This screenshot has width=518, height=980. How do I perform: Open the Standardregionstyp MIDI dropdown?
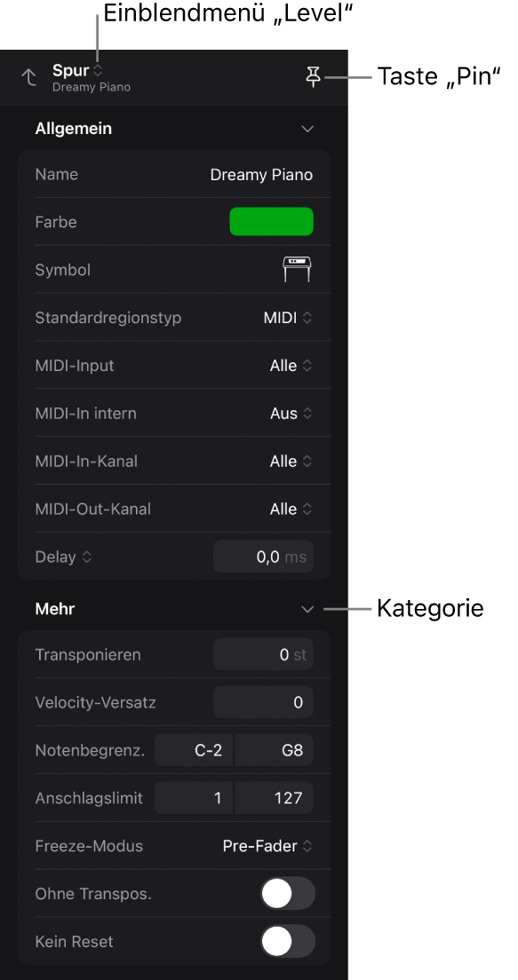(x=287, y=318)
